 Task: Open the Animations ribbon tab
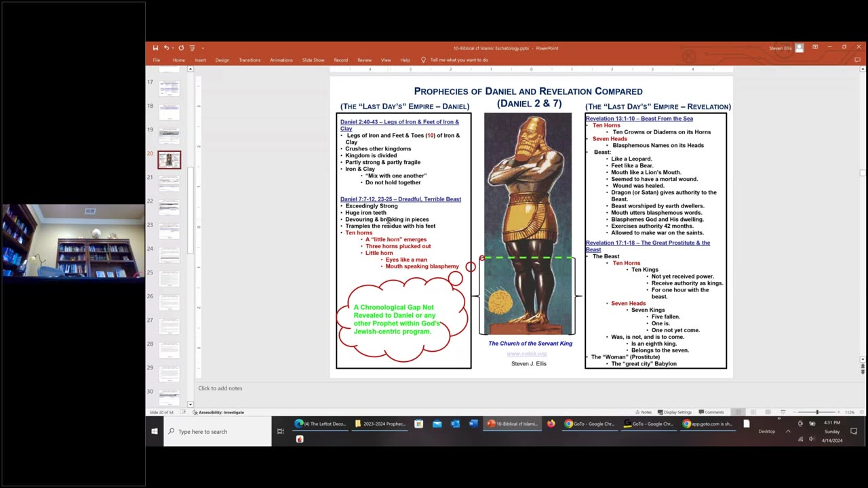point(281,60)
